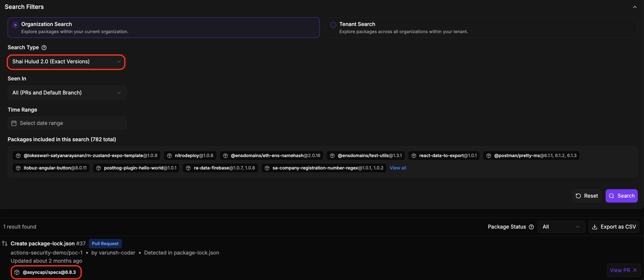The image size is (644, 280).
Task: Click Package Status help icon
Action: (531, 227)
